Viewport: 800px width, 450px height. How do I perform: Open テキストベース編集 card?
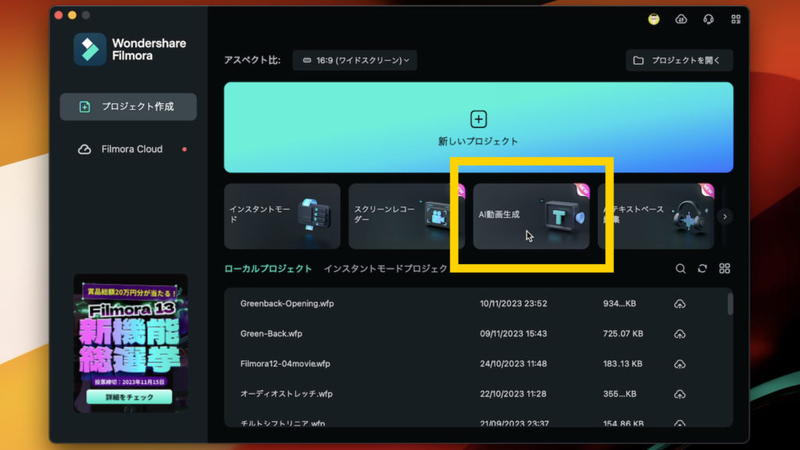[656, 216]
